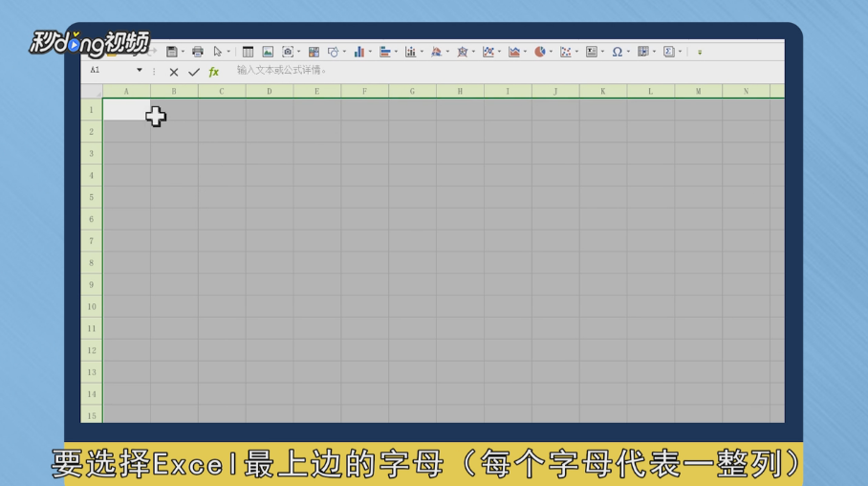Select column G header
868x486 pixels.
[412, 92]
